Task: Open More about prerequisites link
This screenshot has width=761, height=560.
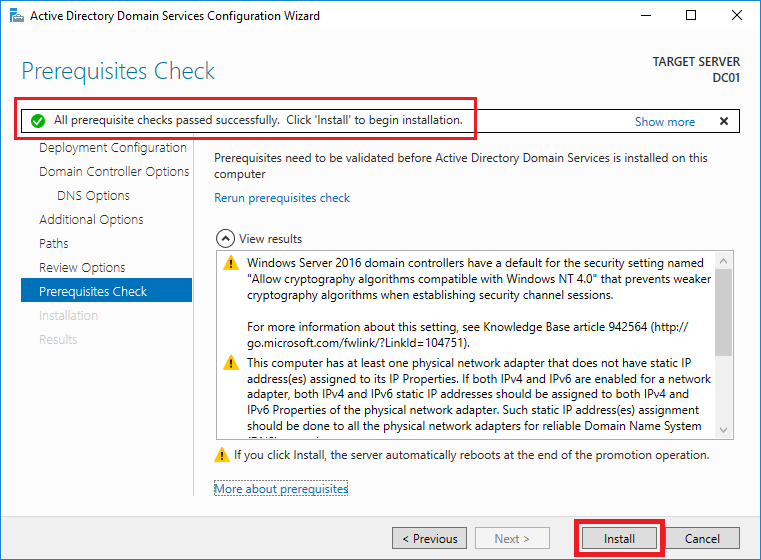Action: click(281, 489)
